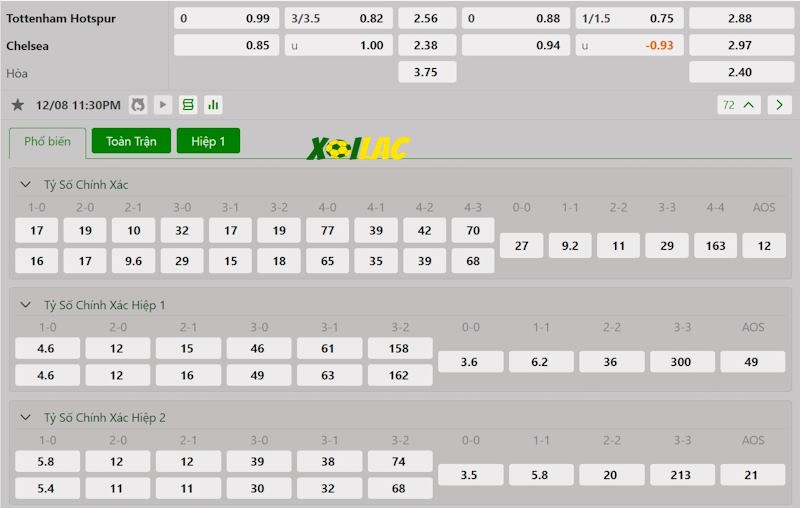This screenshot has width=800, height=508.
Task: Select Chelsea win odds 2.38
Action: [x=427, y=45]
